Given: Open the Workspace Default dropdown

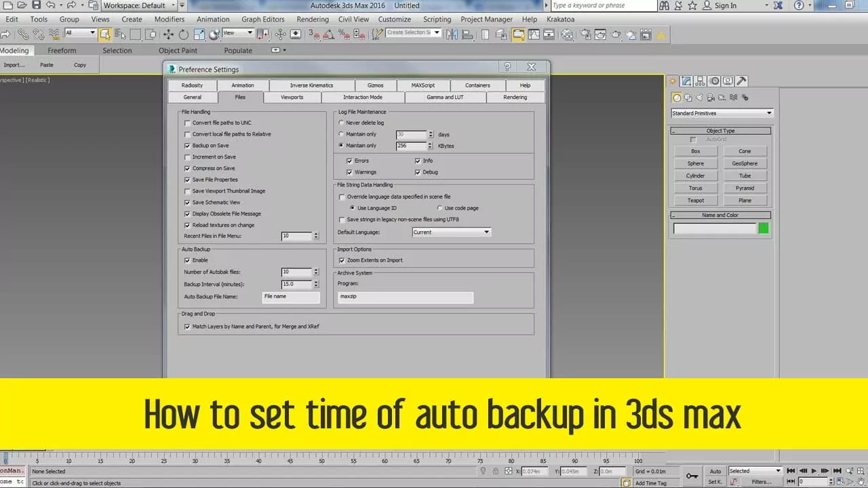Looking at the screenshot, I should click(139, 5).
